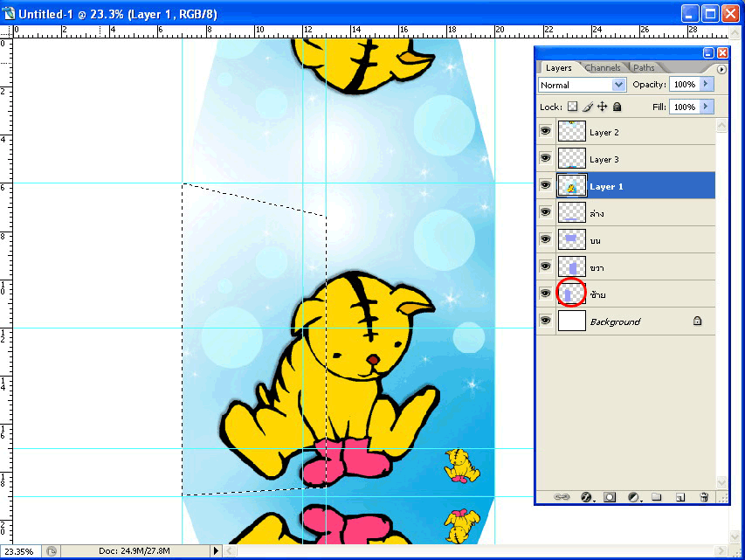Click the ล่าง layer thumbnail
Viewport: 745px width, 560px height.
click(571, 212)
